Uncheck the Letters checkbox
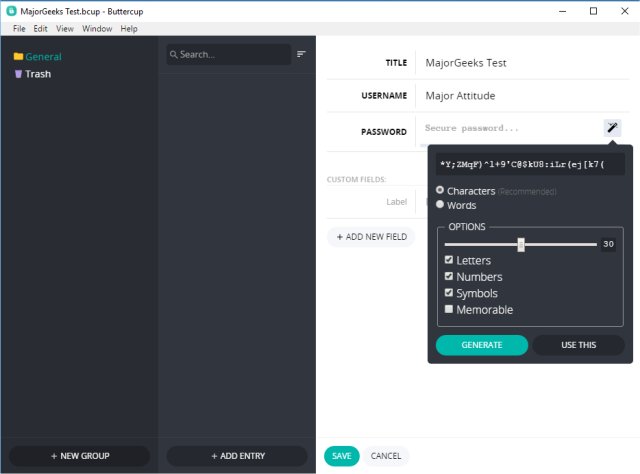The width and height of the screenshot is (640, 474). (x=449, y=260)
